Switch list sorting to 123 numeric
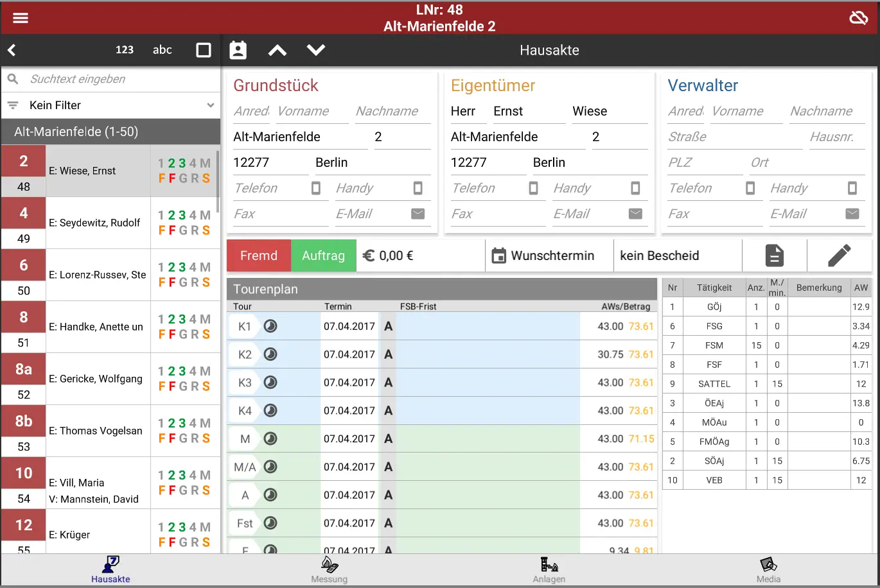The width and height of the screenshot is (880, 588). pos(125,50)
